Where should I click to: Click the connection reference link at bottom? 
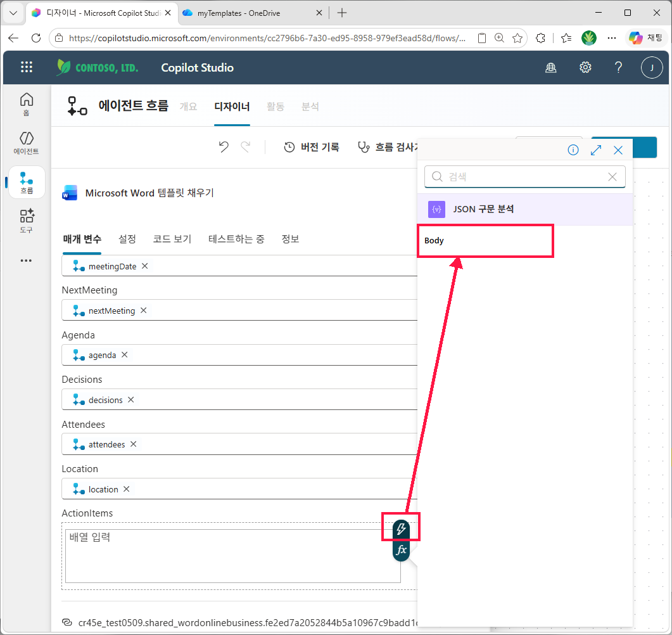(248, 622)
